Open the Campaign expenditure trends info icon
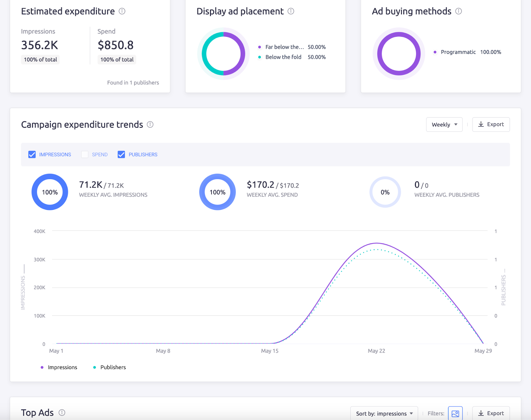The height and width of the screenshot is (420, 531). coord(150,124)
